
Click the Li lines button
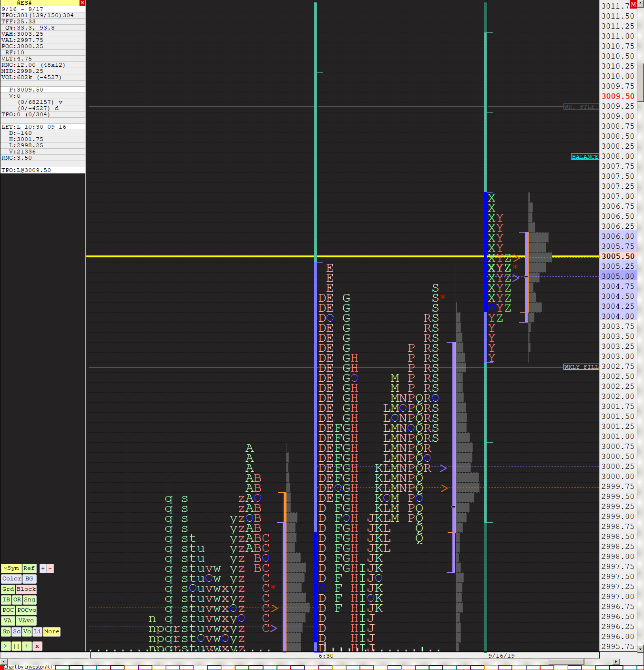(37, 631)
